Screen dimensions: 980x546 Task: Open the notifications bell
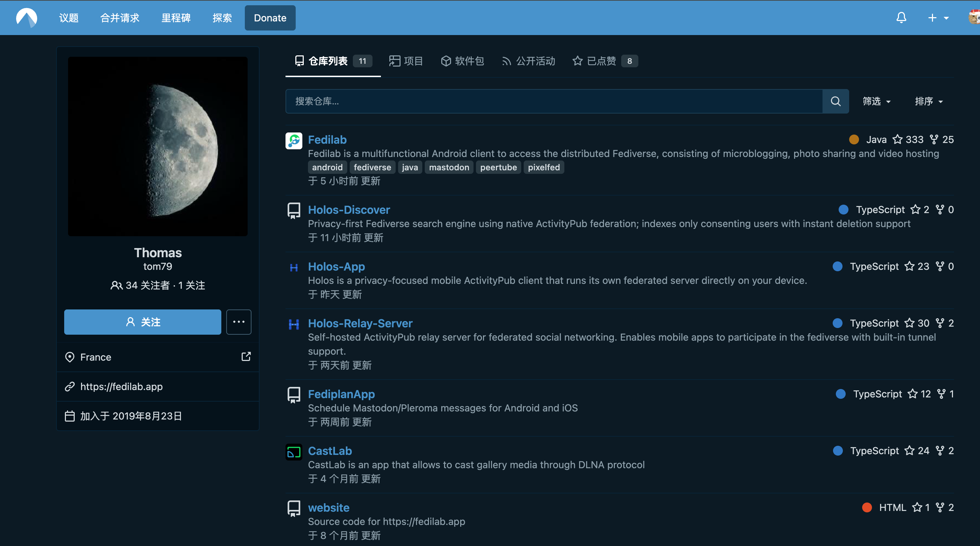click(901, 18)
